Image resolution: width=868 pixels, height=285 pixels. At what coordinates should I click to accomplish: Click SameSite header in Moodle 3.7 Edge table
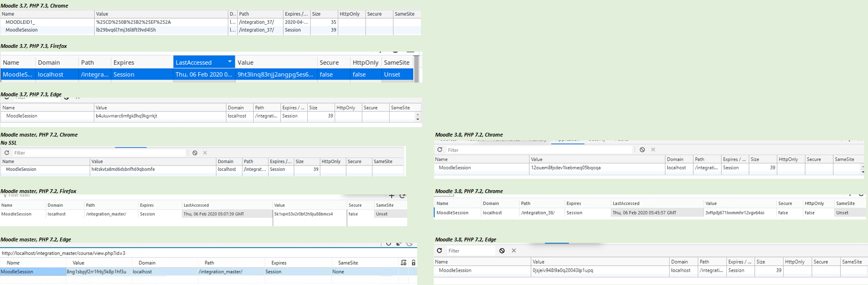pyautogui.click(x=405, y=108)
